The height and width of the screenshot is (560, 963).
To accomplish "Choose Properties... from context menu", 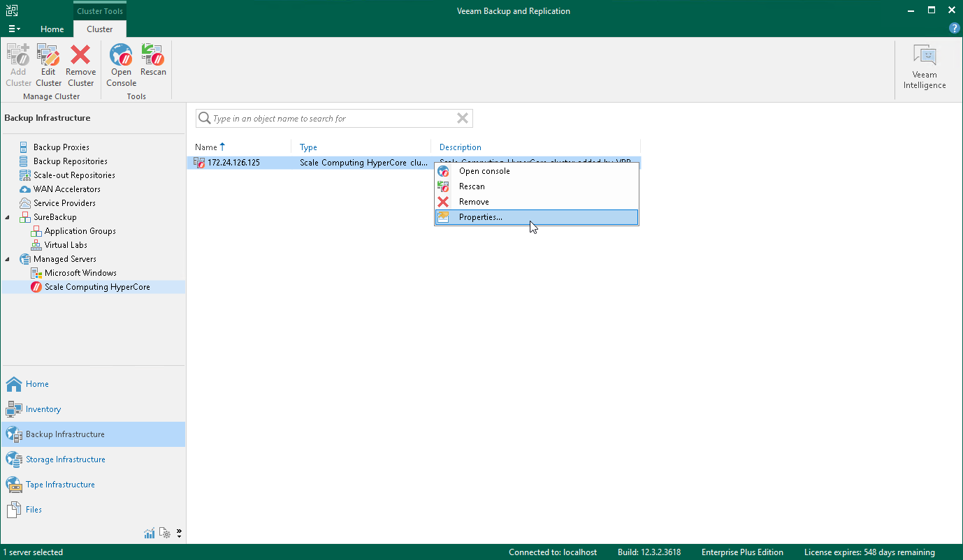I will pyautogui.click(x=537, y=217).
